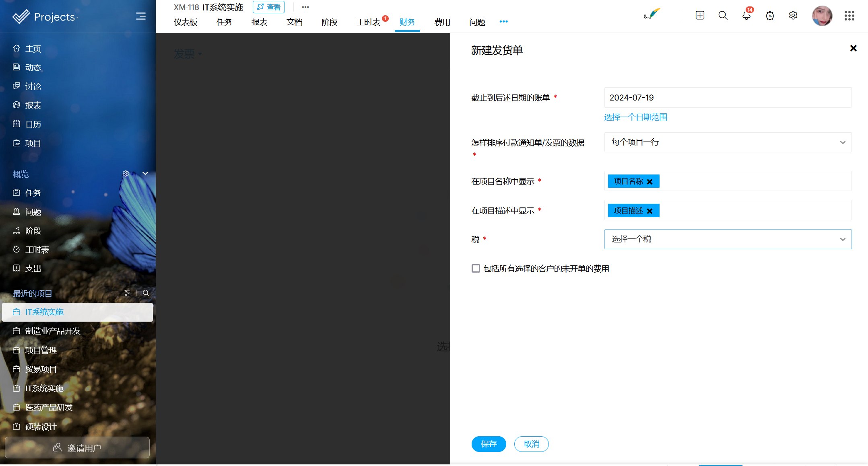Click the 2024-07-19 date field
Viewport: 868px width, 466px height.
pyautogui.click(x=728, y=98)
